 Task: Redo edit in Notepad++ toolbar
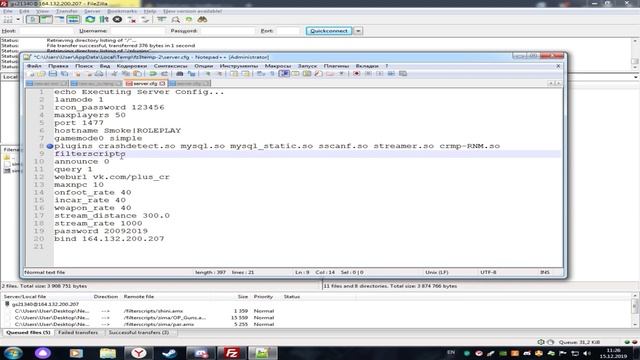coord(164,74)
